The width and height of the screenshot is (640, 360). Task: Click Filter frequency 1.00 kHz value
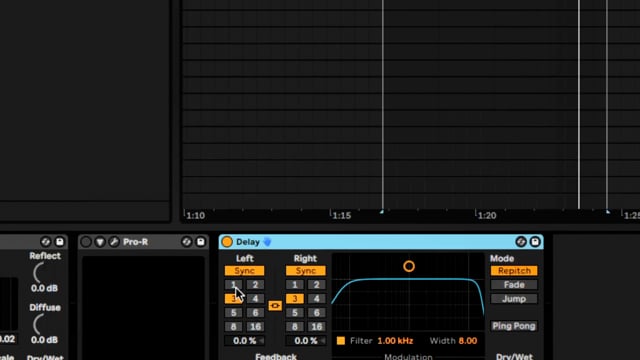[x=395, y=341]
